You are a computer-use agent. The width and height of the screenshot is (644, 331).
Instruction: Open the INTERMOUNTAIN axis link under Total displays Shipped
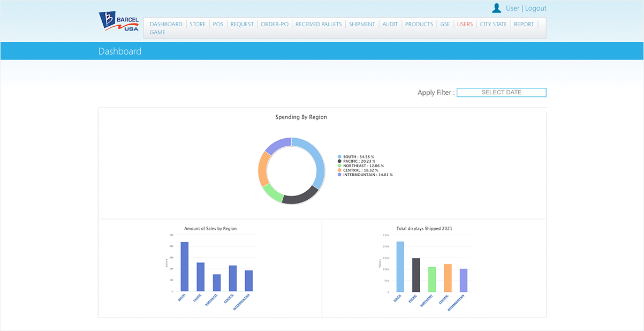click(x=457, y=302)
